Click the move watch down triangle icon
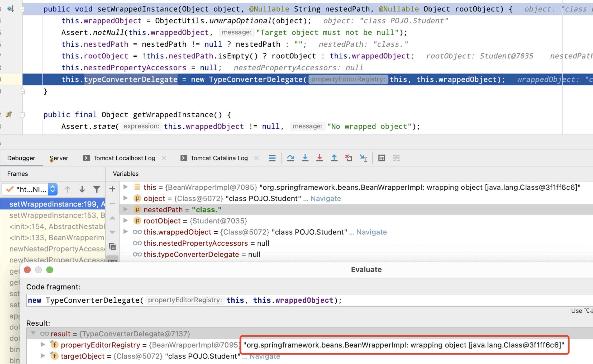 (x=112, y=232)
